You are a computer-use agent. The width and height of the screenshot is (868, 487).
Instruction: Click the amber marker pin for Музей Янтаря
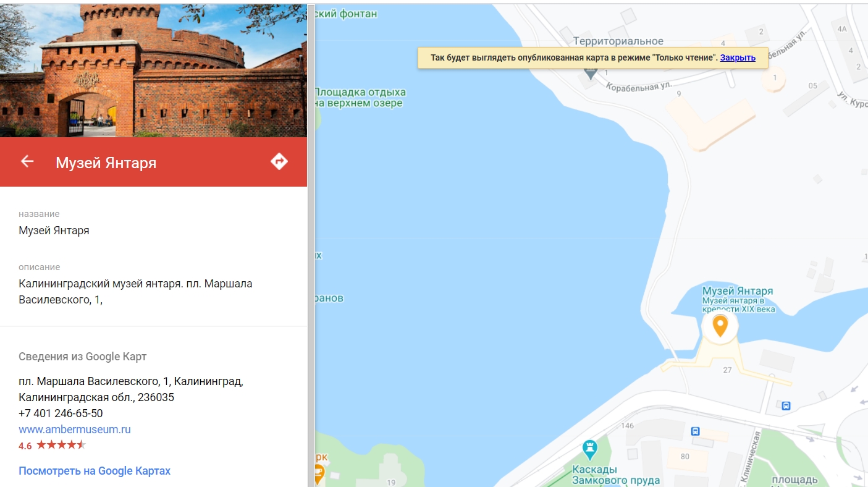point(719,326)
